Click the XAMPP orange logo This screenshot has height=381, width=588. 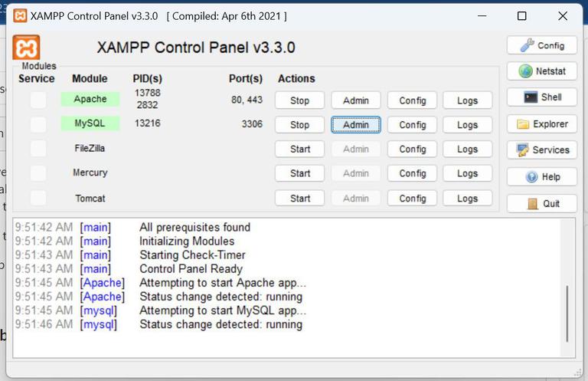coord(26,48)
